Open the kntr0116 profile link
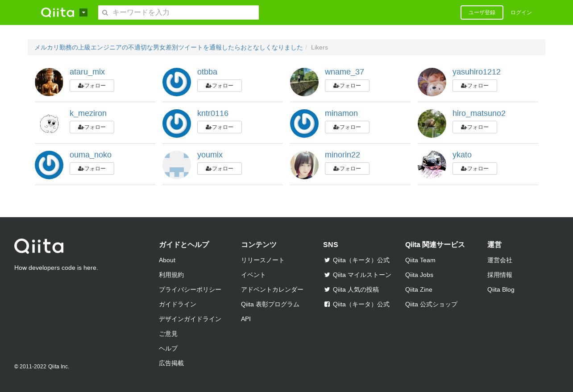Viewport: 573px width, 392px height. pyautogui.click(x=213, y=113)
